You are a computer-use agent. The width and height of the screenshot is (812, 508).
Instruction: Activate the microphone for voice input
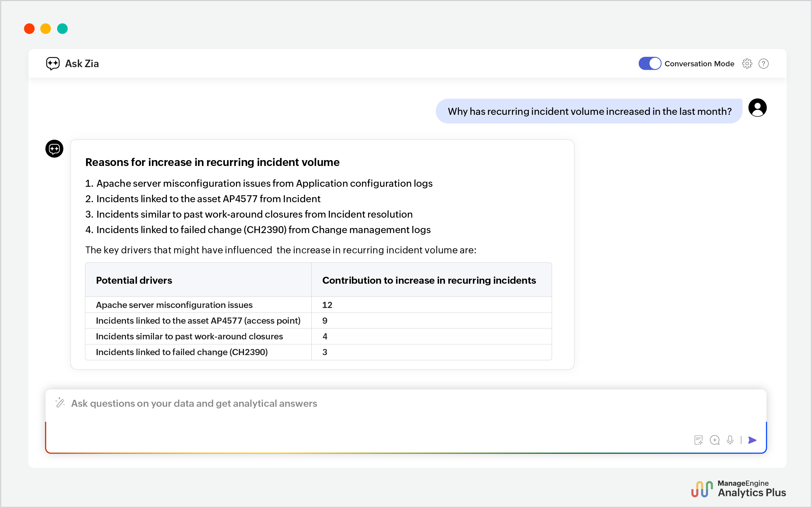tap(730, 440)
